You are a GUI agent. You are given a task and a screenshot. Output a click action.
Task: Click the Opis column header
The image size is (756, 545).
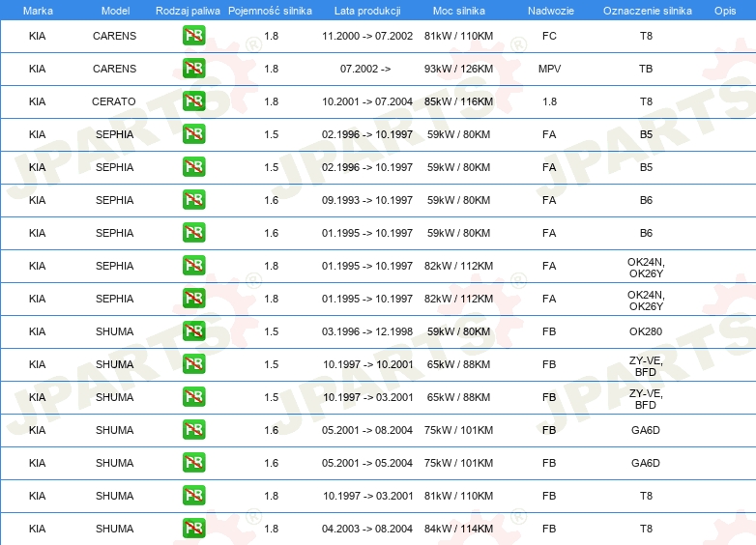click(x=725, y=11)
